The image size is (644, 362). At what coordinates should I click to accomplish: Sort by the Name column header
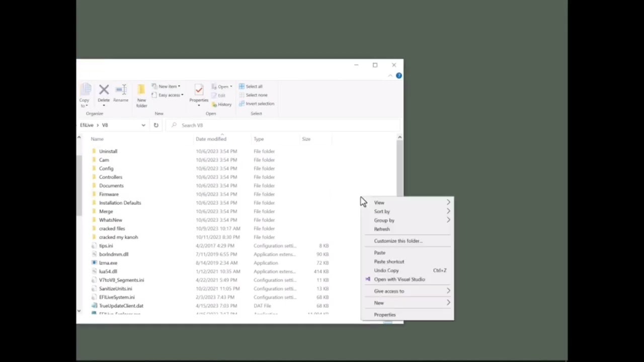click(97, 139)
